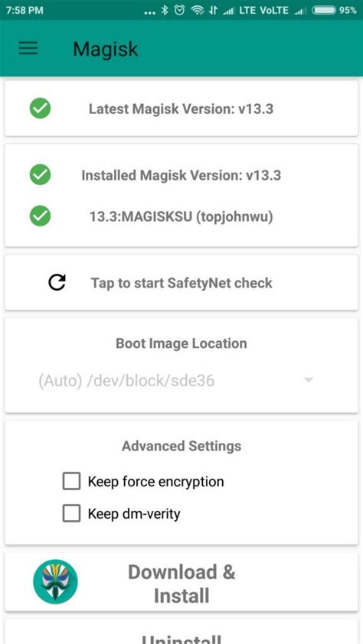Image resolution: width=363 pixels, height=644 pixels.
Task: Tap the Advanced Settings heading
Action: point(181,446)
